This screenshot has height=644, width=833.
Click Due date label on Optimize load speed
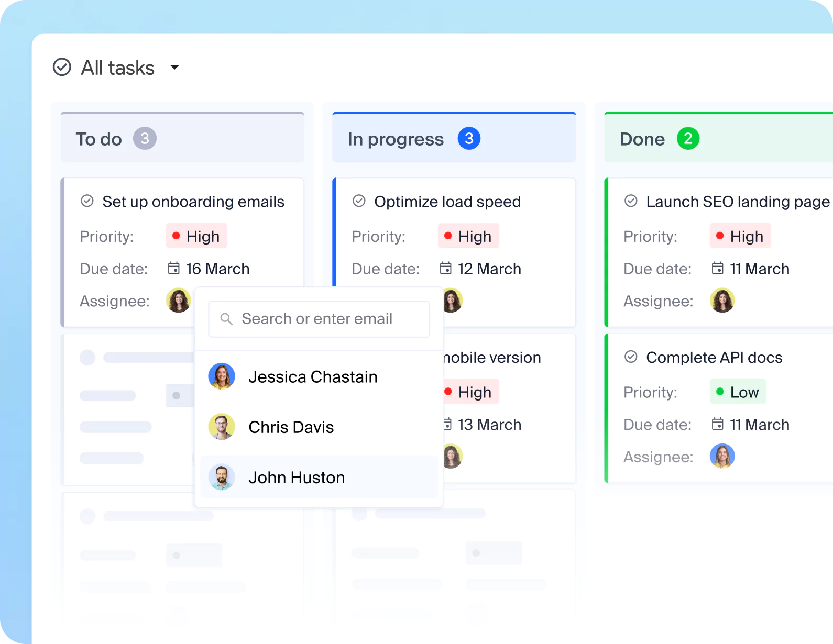386,269
